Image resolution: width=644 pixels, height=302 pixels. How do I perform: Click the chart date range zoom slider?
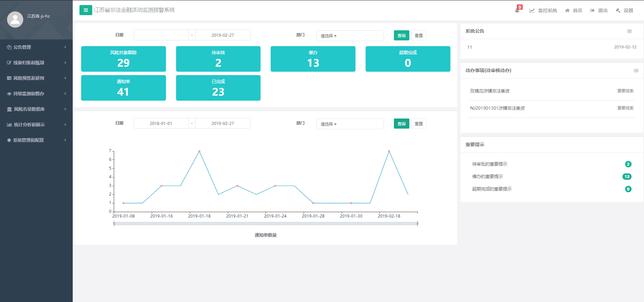tap(266, 224)
